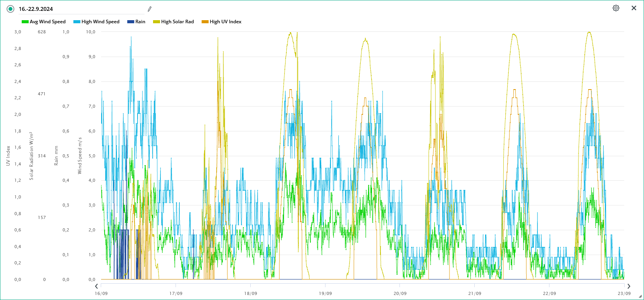Select the 19/09 date label on the x-axis
This screenshot has height=300, width=644.
(325, 293)
